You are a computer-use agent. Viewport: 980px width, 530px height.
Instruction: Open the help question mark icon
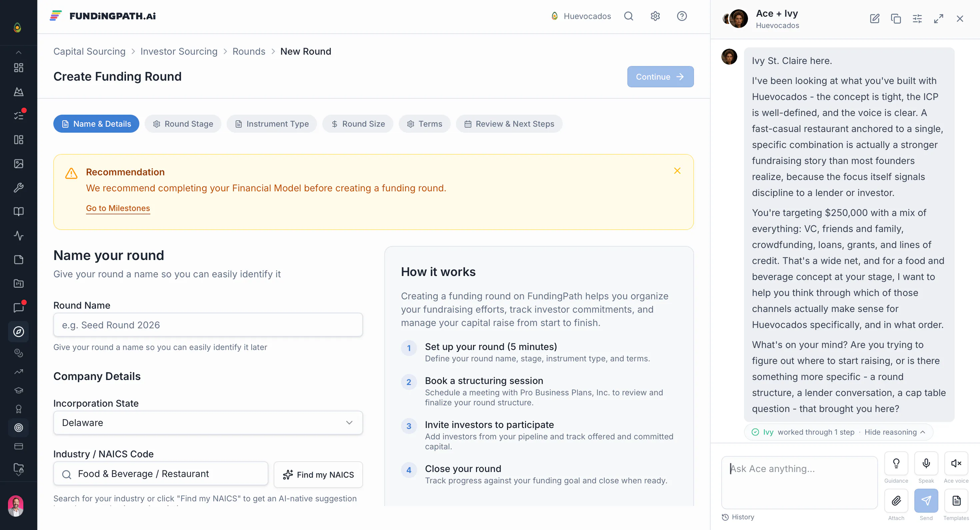coord(682,16)
